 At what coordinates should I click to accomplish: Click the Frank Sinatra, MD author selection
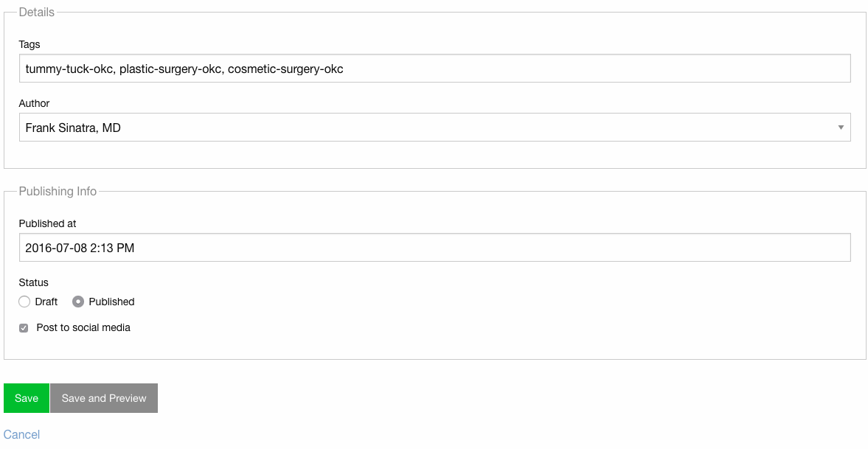[x=73, y=128]
